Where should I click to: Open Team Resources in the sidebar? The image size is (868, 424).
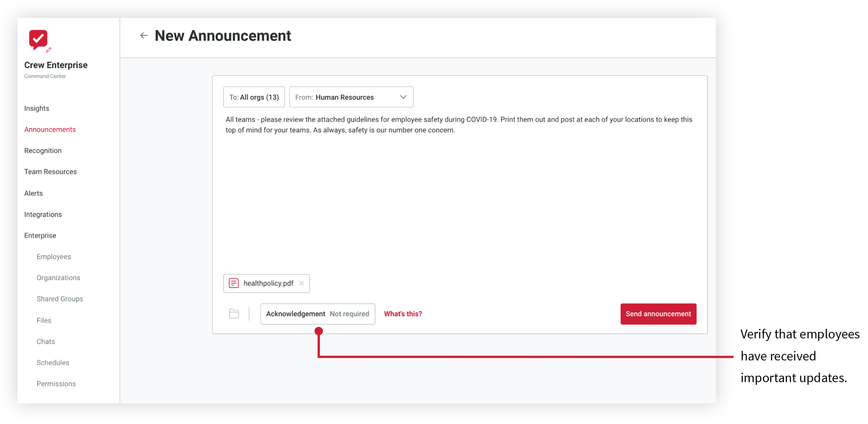coord(50,172)
